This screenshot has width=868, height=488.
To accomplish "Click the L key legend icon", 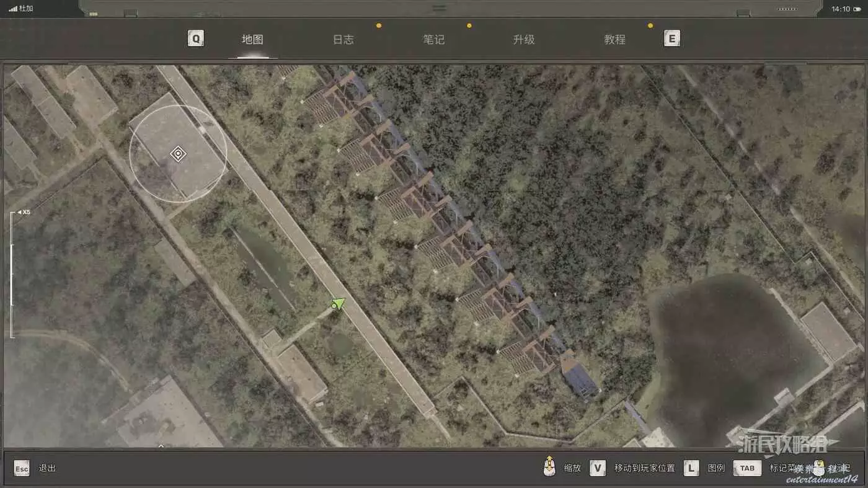I will pos(691,468).
